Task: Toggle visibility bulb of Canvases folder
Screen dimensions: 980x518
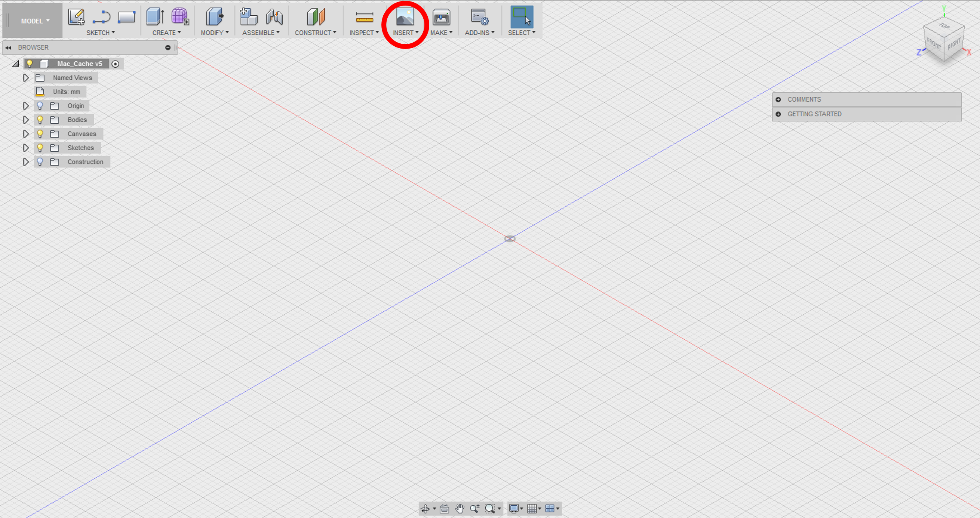Action: (x=40, y=134)
